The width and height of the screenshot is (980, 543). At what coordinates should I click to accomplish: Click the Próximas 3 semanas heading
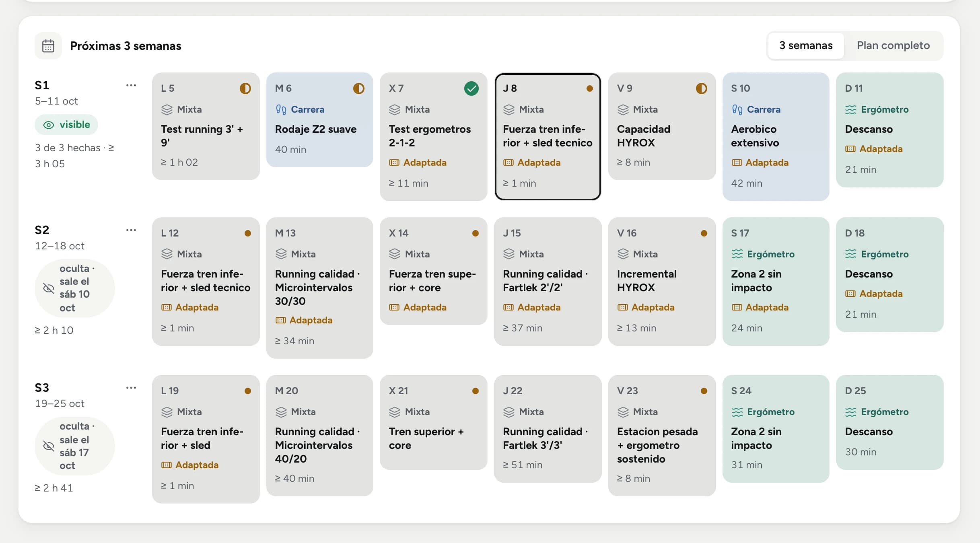pyautogui.click(x=126, y=46)
